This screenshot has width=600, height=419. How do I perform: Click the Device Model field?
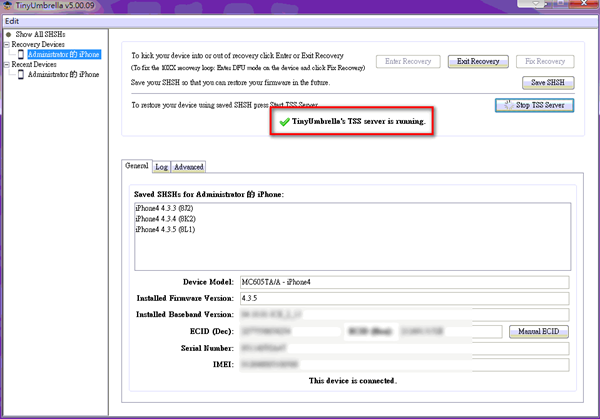click(404, 282)
